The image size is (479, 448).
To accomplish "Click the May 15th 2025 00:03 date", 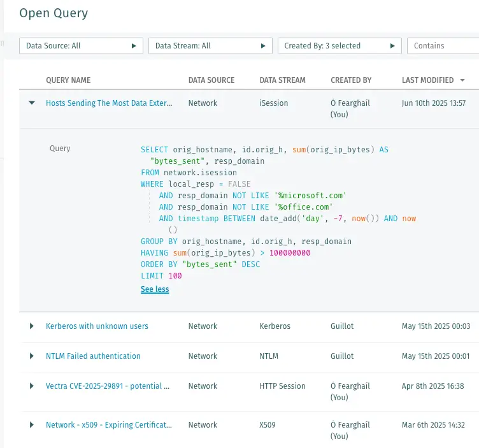I will (436, 326).
